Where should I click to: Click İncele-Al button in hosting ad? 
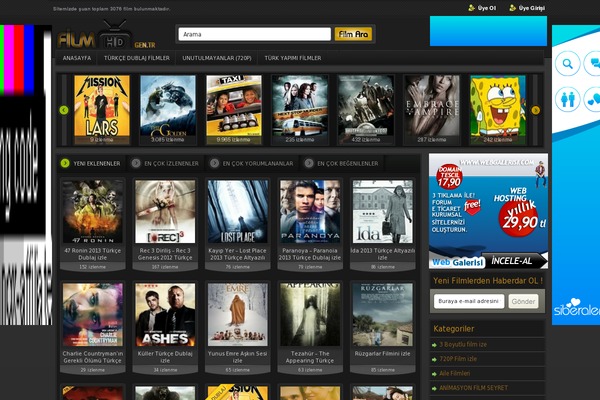click(514, 261)
